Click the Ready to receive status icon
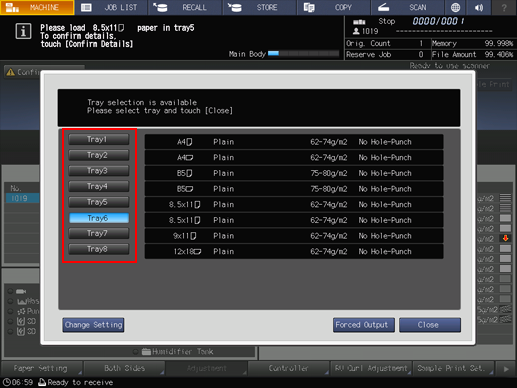Image resolution: width=517 pixels, height=388 pixels. (x=42, y=382)
